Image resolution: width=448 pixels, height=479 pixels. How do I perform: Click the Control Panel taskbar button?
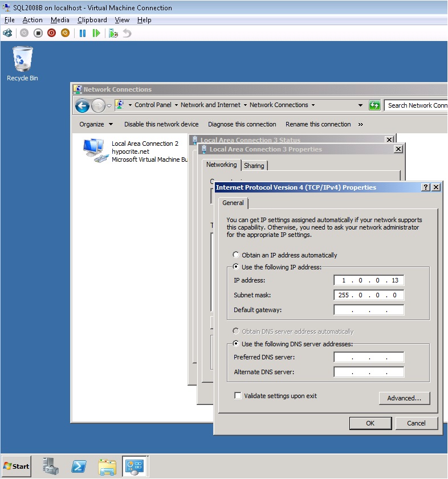pyautogui.click(x=135, y=466)
